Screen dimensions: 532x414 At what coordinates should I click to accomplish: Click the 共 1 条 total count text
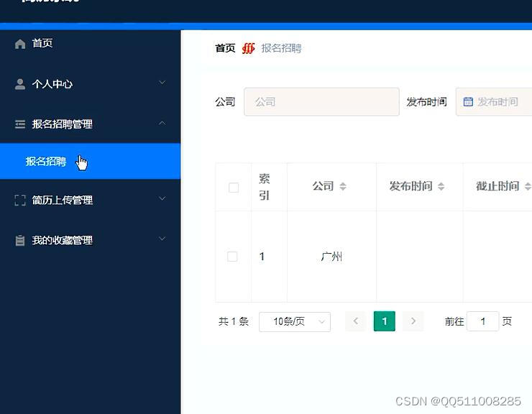[234, 321]
